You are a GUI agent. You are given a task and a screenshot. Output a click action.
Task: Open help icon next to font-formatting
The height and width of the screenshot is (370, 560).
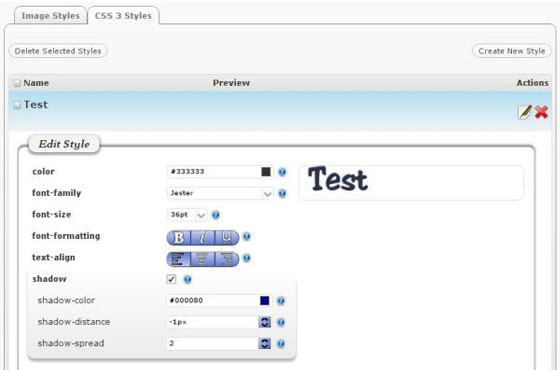(246, 236)
